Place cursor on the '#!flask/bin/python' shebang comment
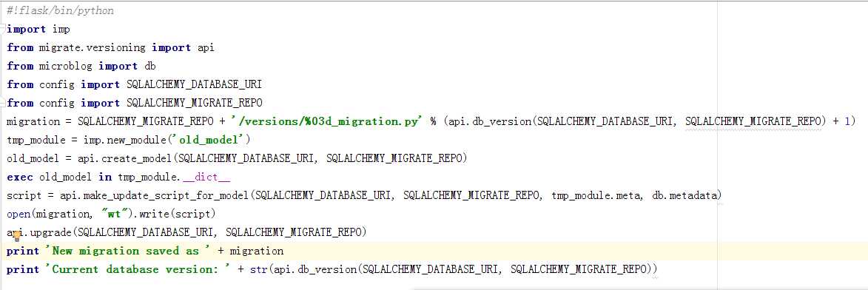The height and width of the screenshot is (290, 868). [61, 11]
